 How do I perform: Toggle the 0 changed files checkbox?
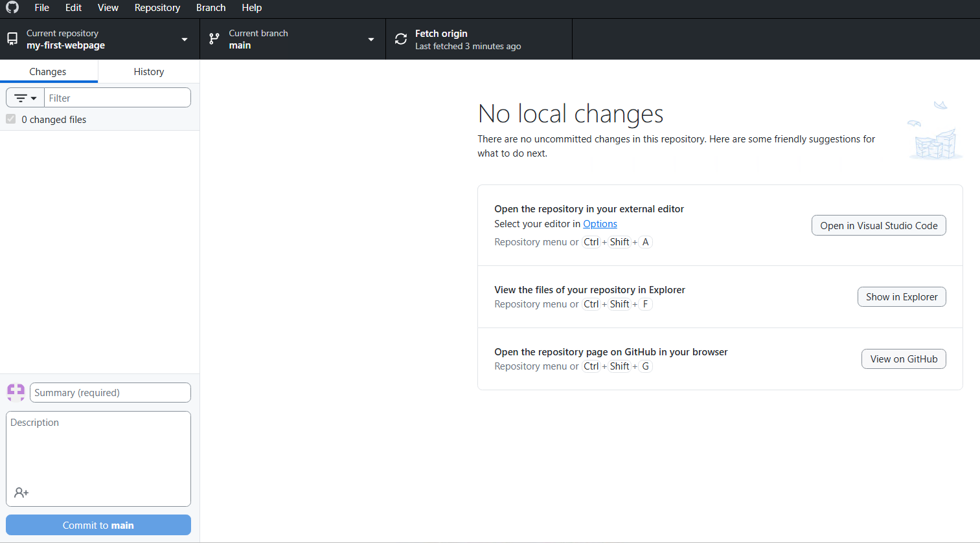[10, 119]
